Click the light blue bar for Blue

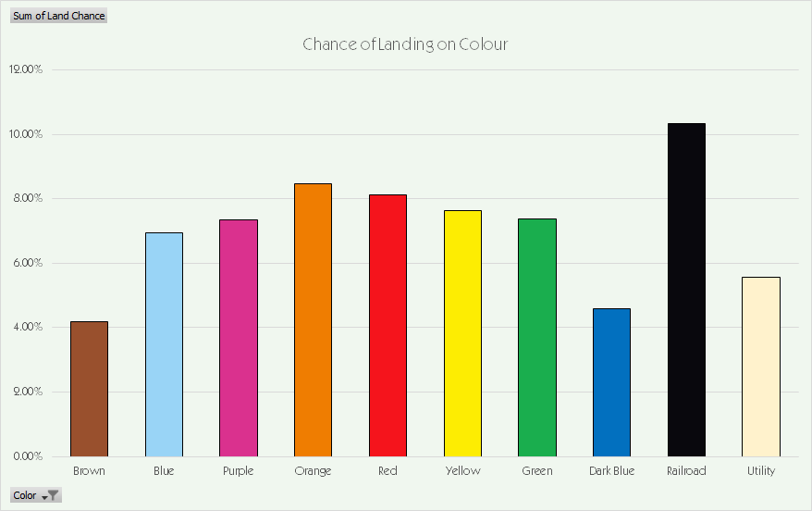pos(164,344)
